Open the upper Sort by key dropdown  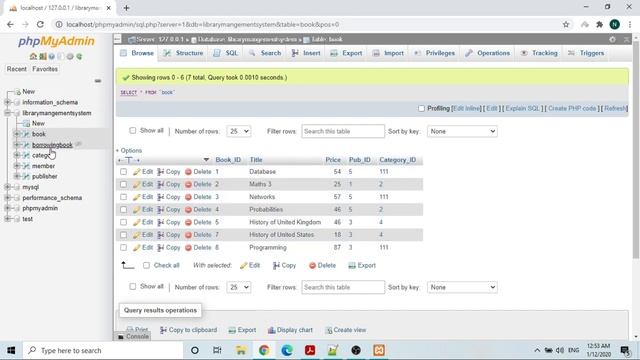click(462, 131)
